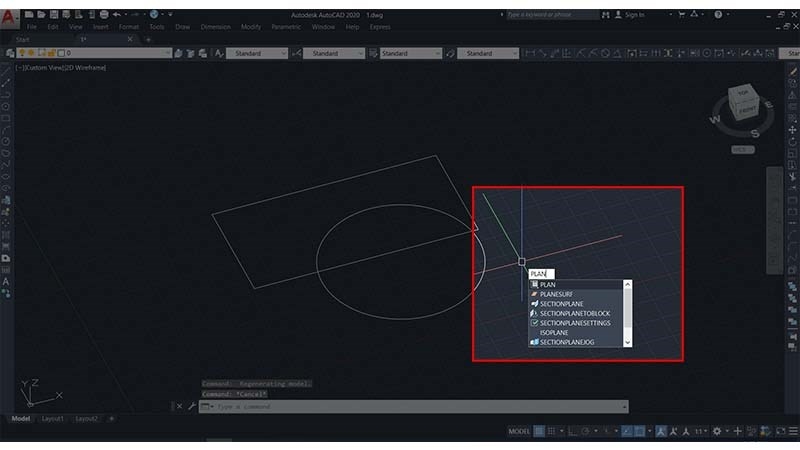Click the Dimension Style icon

[296, 53]
